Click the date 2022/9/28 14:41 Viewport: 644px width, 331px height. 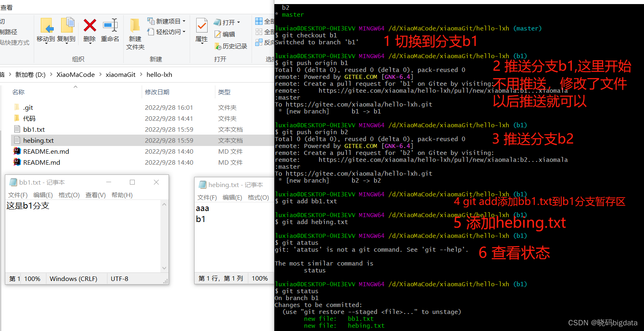[x=169, y=118]
